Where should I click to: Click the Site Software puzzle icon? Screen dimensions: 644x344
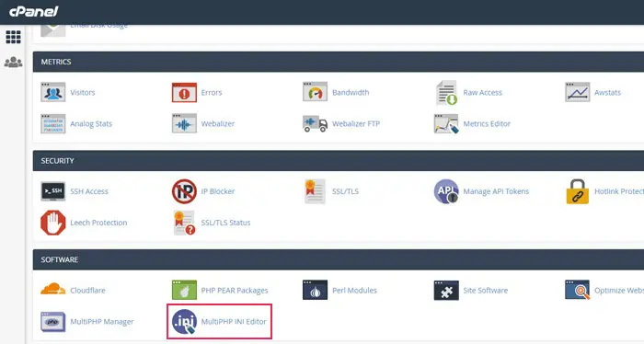click(446, 291)
